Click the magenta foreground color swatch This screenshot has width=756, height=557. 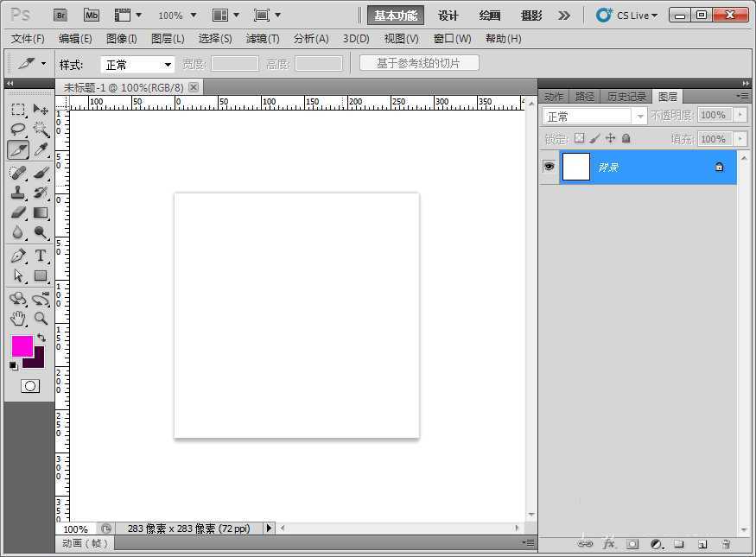pyautogui.click(x=22, y=346)
